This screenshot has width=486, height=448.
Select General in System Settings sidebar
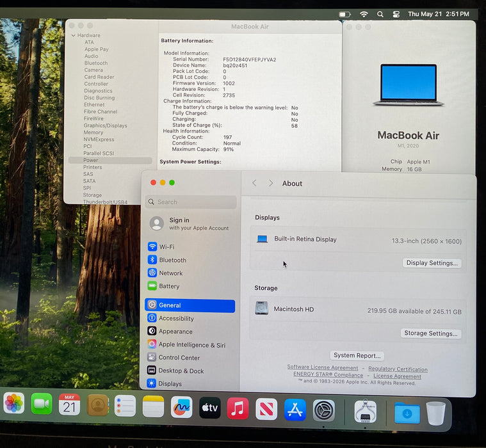[190, 305]
